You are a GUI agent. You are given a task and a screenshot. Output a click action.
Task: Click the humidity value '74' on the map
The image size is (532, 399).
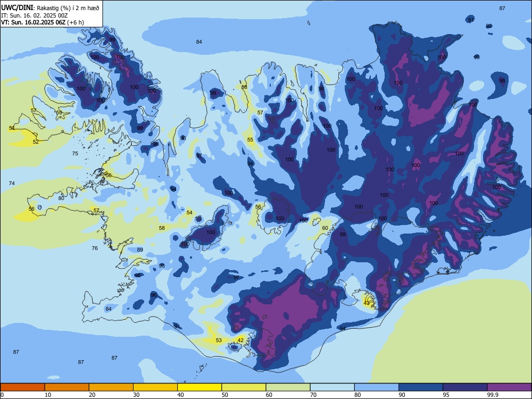coord(12,183)
